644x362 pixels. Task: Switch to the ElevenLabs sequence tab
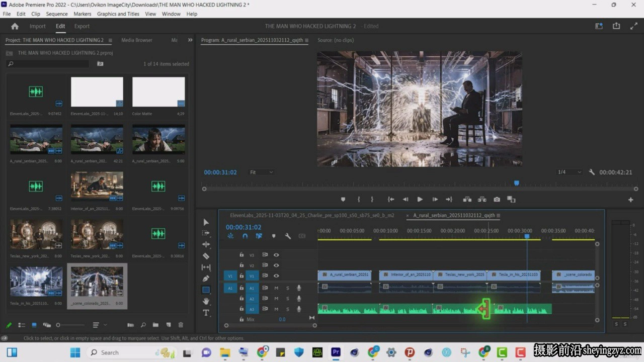[312, 216]
